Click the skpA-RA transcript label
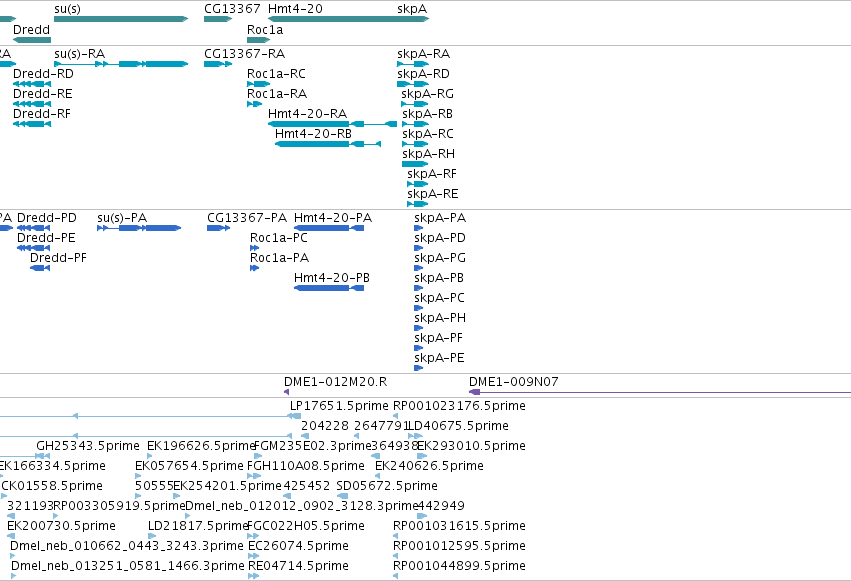Screen dimensions: 851x581 [x=423, y=54]
